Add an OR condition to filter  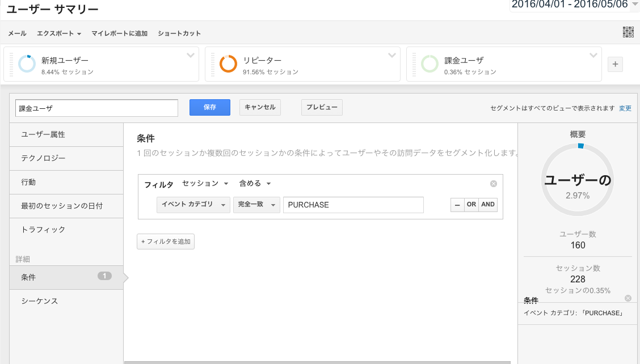(471, 205)
